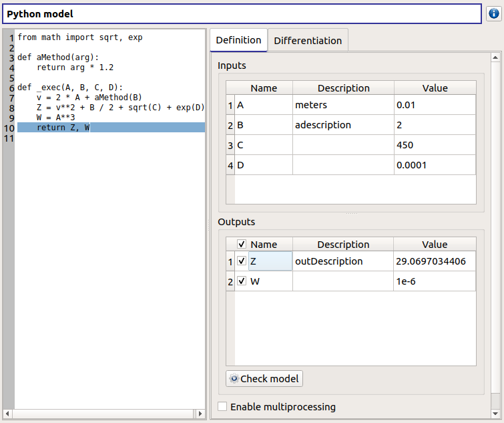This screenshot has width=504, height=423.
Task: Click input C value 450
Action: 435,145
